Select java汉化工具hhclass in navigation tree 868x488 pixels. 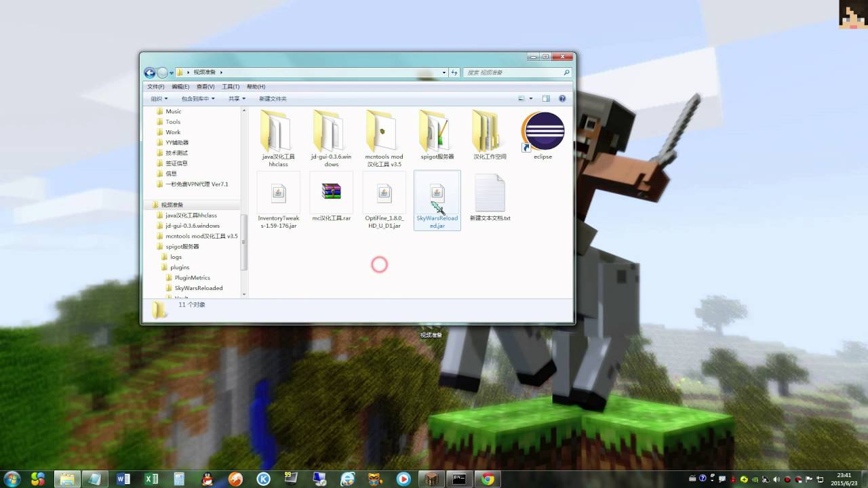[191, 215]
